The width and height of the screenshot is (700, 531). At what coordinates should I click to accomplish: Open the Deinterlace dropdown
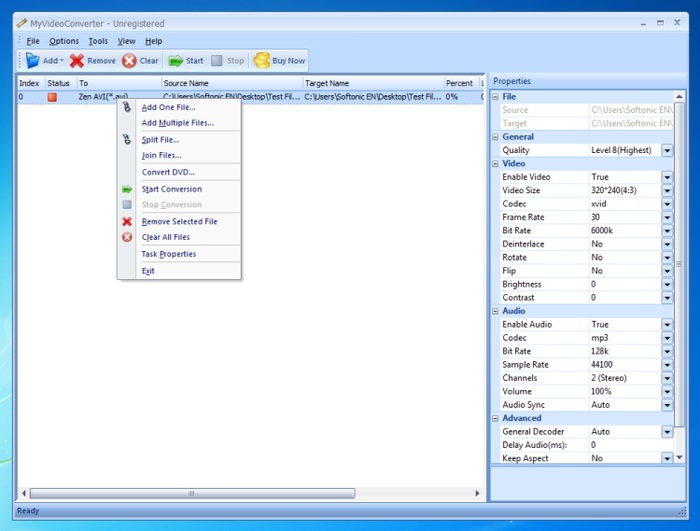click(x=667, y=244)
